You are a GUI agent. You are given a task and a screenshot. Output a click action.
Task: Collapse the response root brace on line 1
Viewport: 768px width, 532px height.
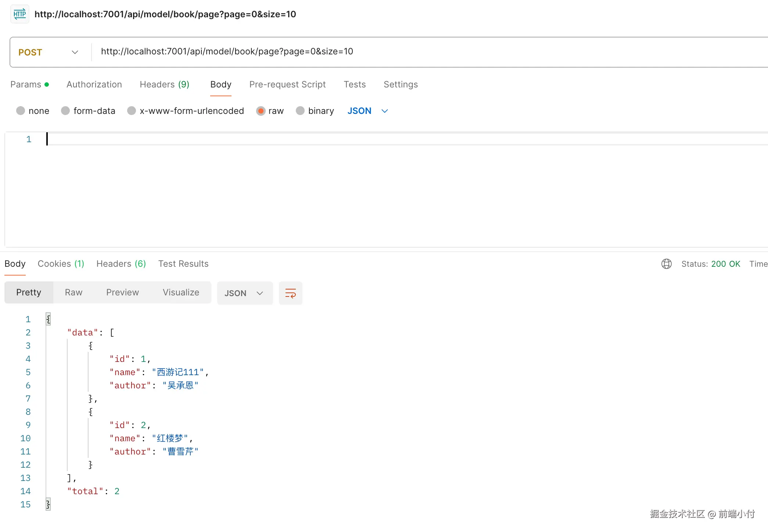pos(48,319)
